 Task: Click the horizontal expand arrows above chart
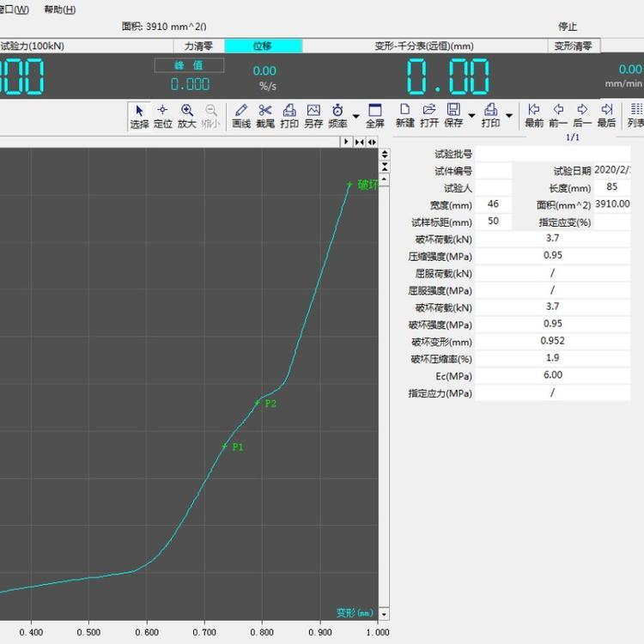(372, 142)
